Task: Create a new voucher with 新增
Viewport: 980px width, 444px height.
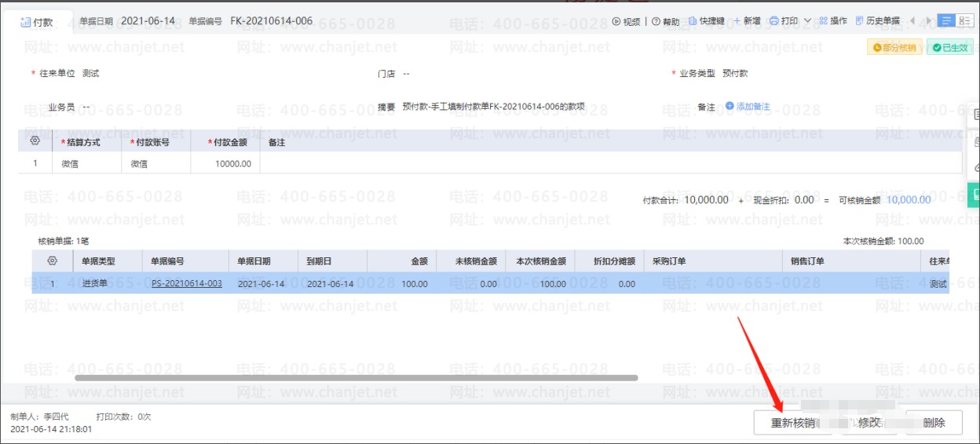Action: click(746, 21)
